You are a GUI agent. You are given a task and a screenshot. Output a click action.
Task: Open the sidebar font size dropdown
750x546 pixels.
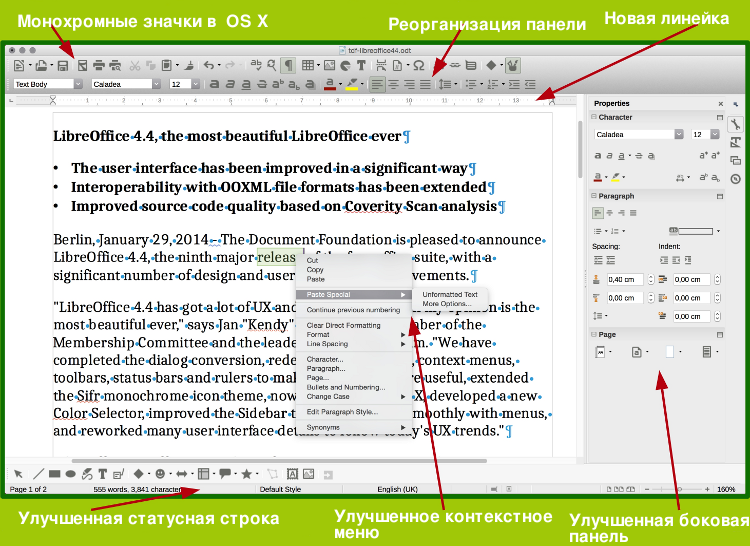715,134
